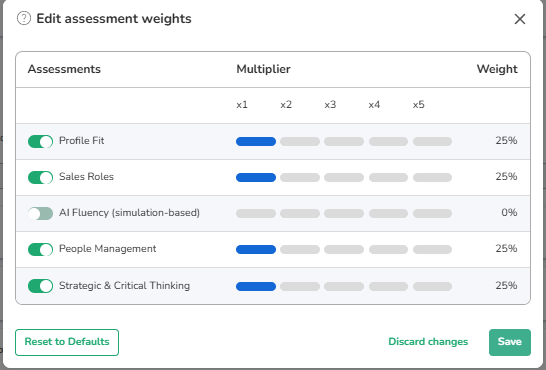
Task: Set Profile Fit multiplier to x5
Action: point(432,141)
